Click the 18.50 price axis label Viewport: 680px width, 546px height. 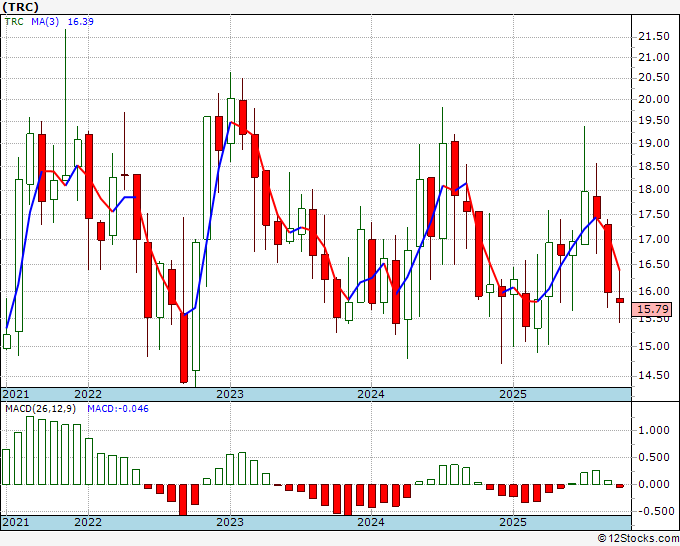pos(654,166)
